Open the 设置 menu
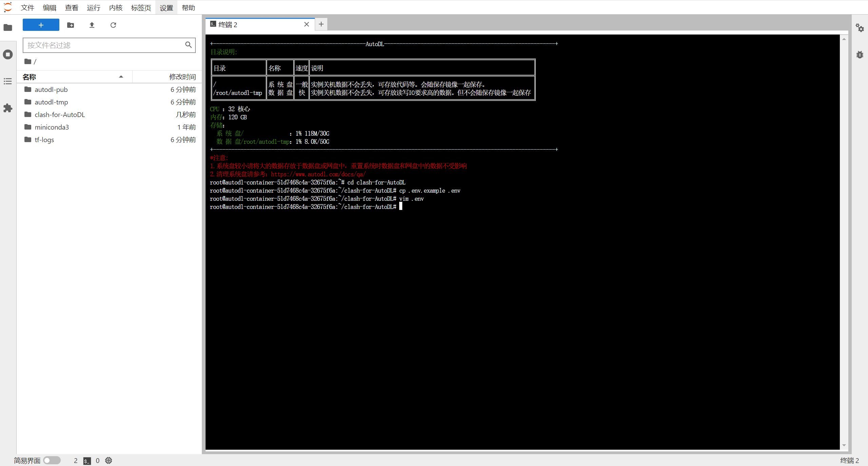The image size is (868, 466). [x=166, y=7]
